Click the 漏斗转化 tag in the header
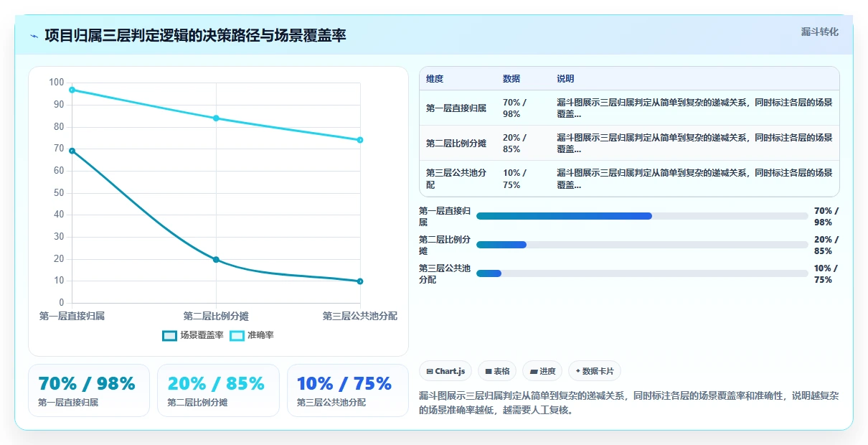The width and height of the screenshot is (868, 445). (x=819, y=32)
